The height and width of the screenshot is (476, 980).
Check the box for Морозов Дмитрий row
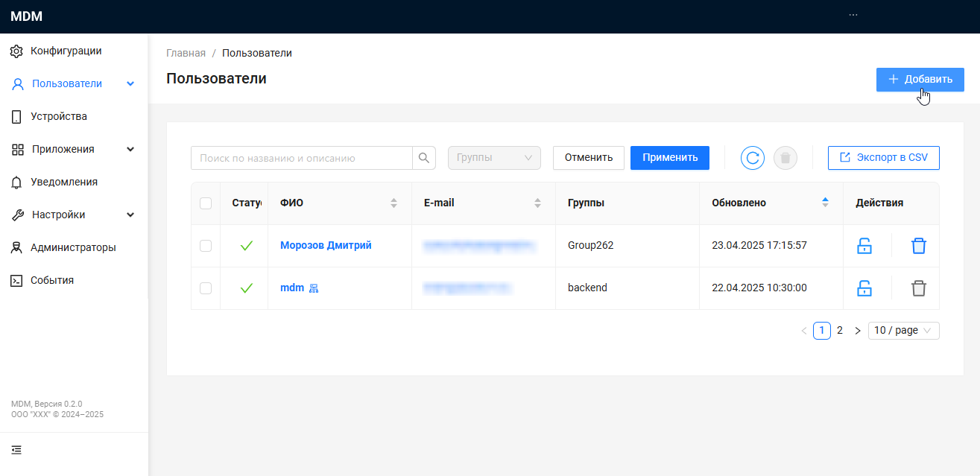pyautogui.click(x=206, y=246)
